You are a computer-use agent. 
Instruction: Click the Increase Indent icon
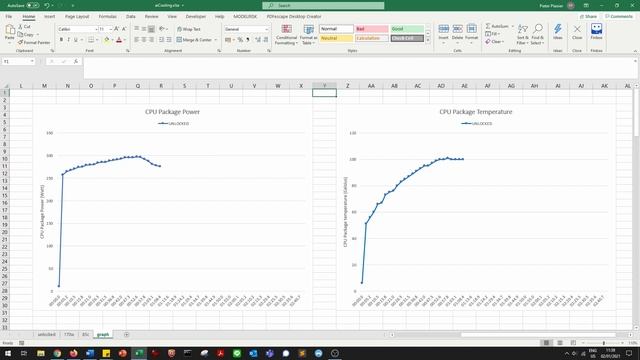[169, 40]
